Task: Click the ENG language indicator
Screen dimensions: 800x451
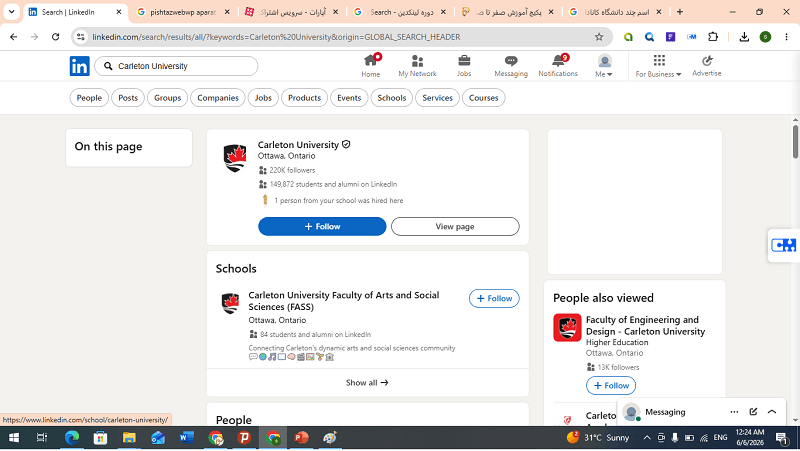Action: [x=720, y=438]
